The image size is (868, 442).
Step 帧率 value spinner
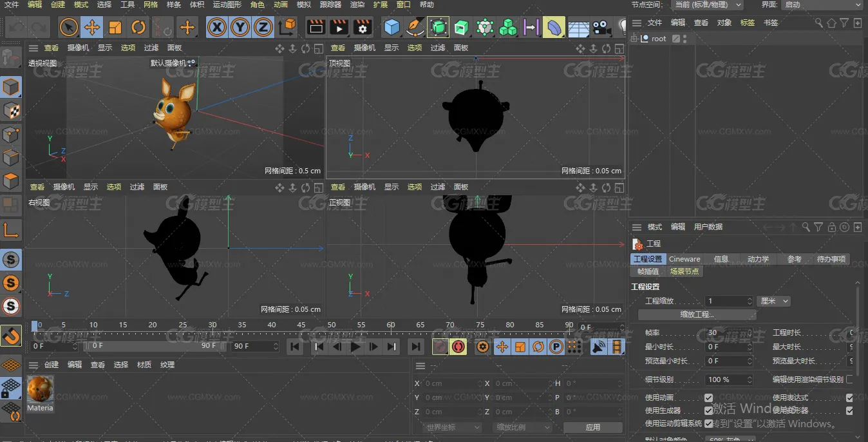pyautogui.click(x=750, y=332)
